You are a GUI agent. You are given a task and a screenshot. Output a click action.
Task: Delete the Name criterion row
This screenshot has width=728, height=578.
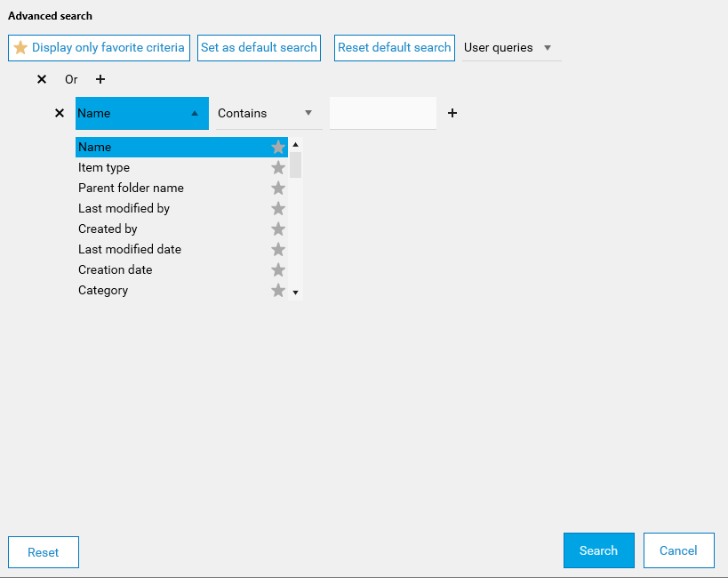coord(60,113)
